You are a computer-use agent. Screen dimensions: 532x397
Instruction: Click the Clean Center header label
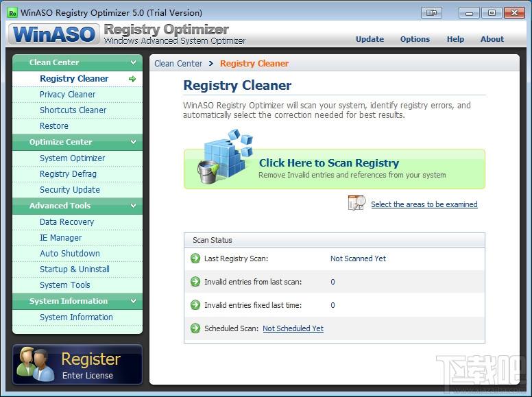pyautogui.click(x=54, y=62)
